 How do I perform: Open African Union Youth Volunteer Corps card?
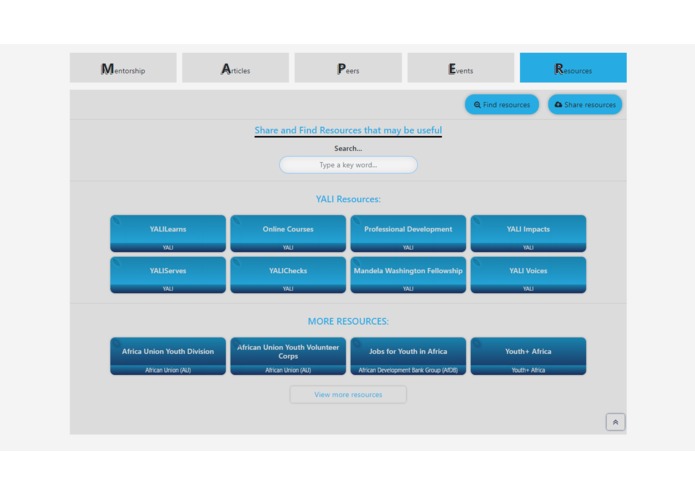[x=288, y=356]
